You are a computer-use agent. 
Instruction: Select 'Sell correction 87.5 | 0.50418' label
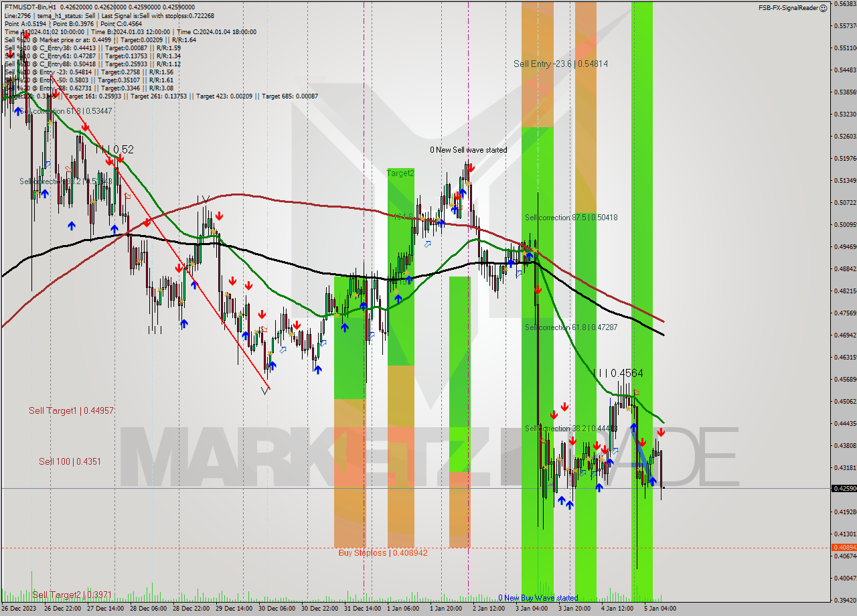[x=571, y=217]
